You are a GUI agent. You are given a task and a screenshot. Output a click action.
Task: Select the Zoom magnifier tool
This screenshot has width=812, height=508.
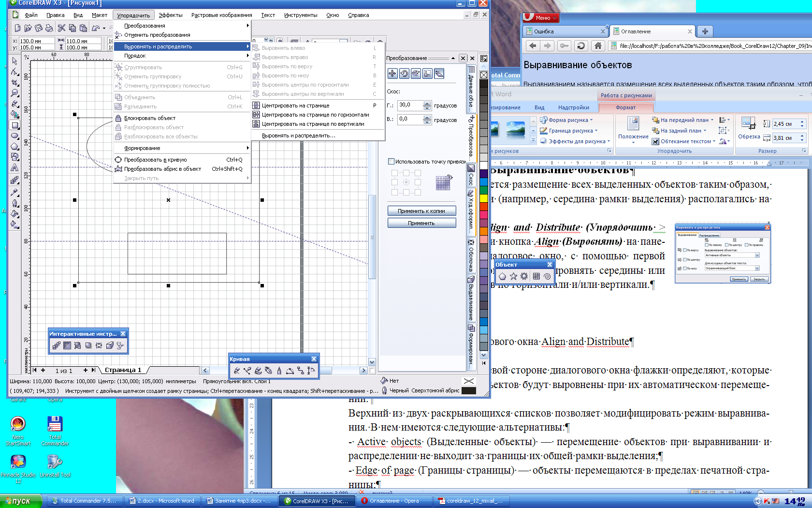click(14, 93)
